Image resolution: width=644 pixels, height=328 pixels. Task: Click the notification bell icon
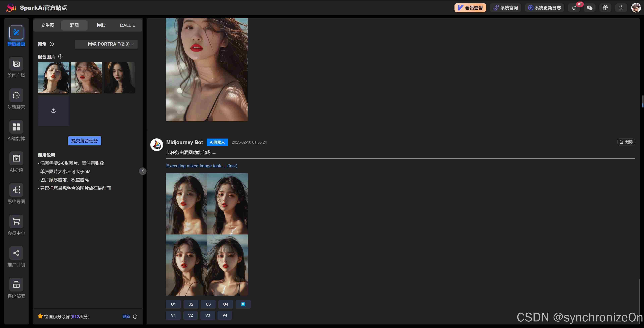click(x=574, y=8)
